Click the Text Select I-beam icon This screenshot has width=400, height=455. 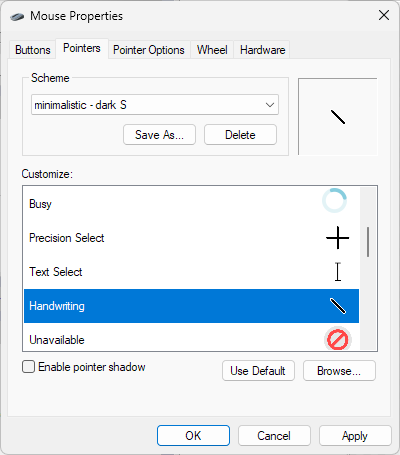338,272
